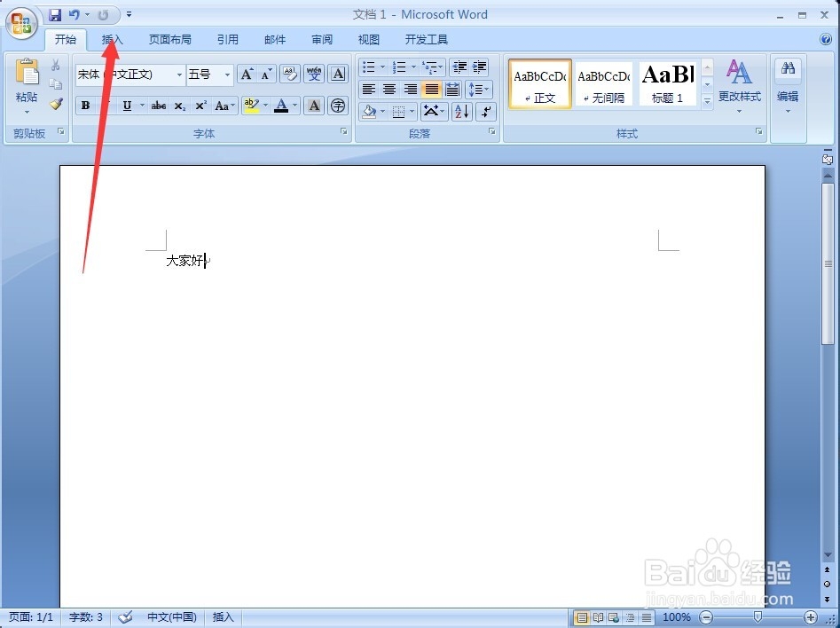Increase paragraph indent
This screenshot has width=840, height=628.
pos(480,67)
